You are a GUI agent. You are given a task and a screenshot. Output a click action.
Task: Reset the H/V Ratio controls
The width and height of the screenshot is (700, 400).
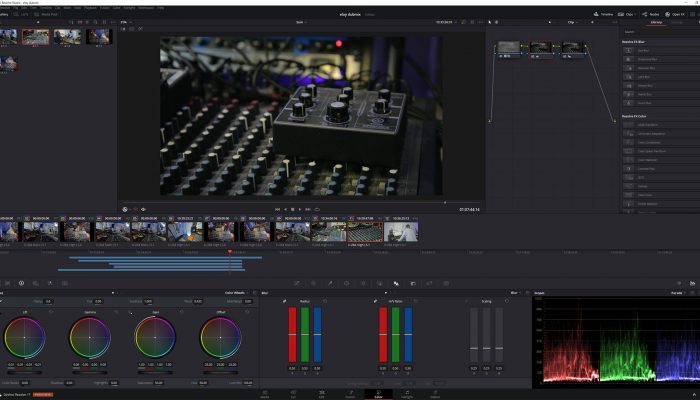click(x=416, y=301)
